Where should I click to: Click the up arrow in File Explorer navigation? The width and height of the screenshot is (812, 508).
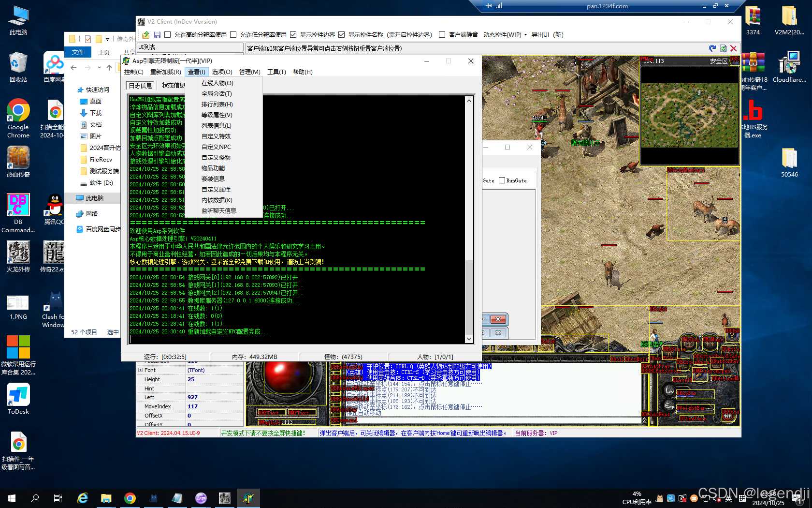pyautogui.click(x=109, y=68)
